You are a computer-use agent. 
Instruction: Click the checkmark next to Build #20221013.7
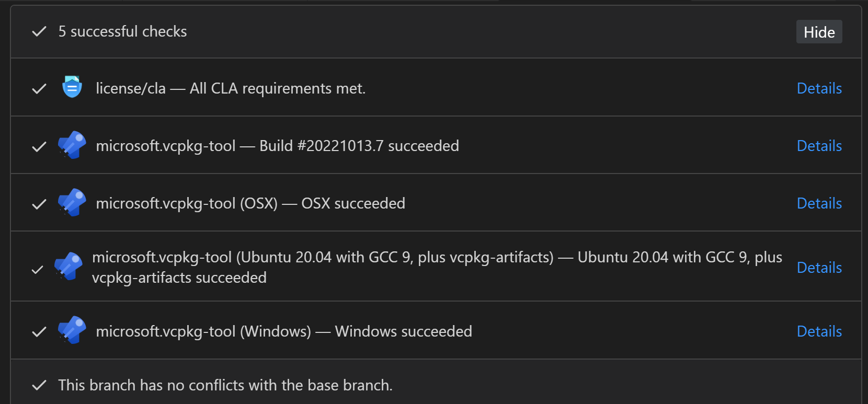click(39, 146)
